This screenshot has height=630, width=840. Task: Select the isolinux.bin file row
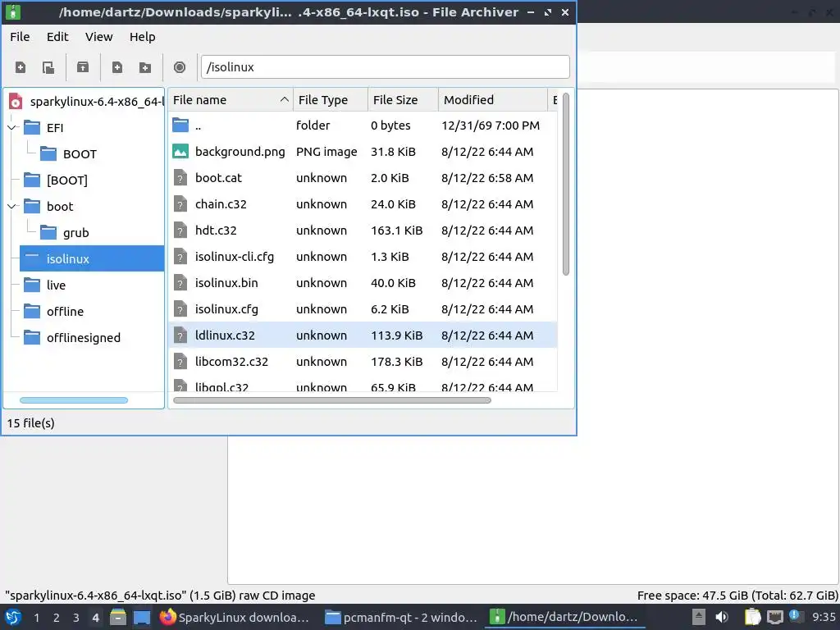363,283
